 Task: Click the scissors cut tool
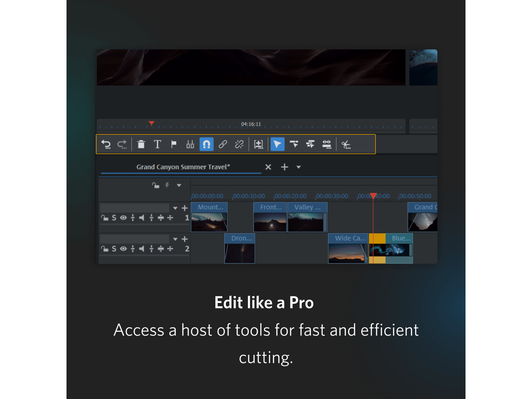346,144
